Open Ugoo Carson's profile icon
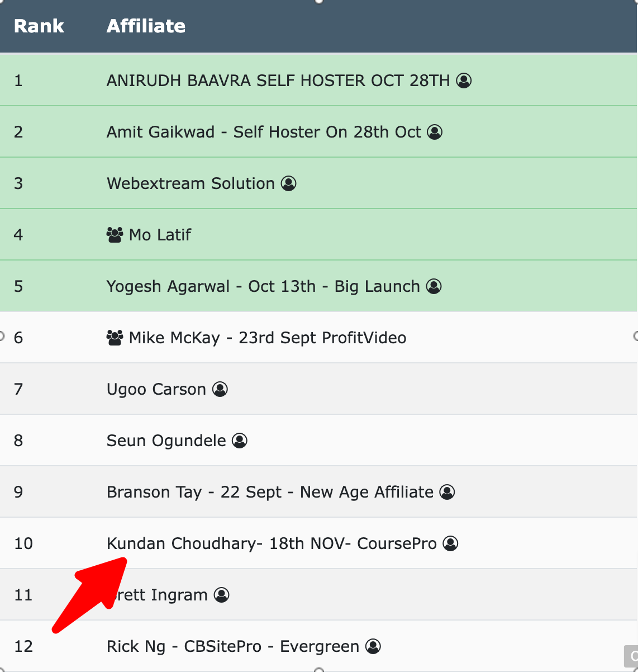638x672 pixels. [x=220, y=389]
